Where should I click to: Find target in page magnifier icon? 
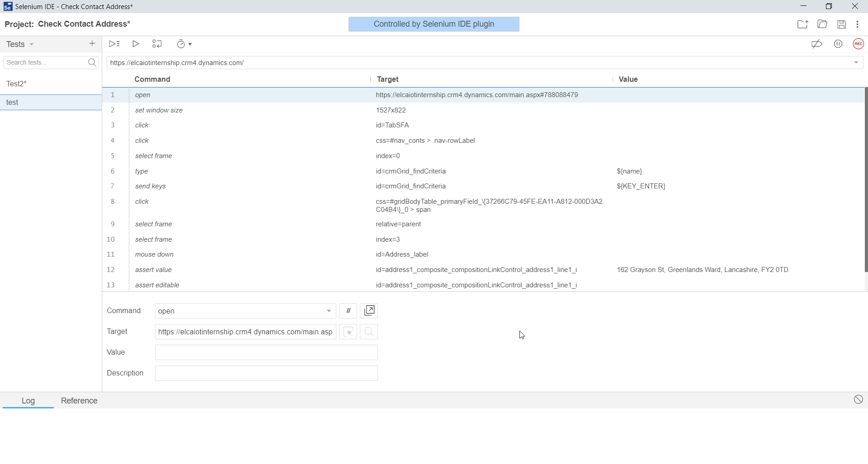tap(369, 332)
